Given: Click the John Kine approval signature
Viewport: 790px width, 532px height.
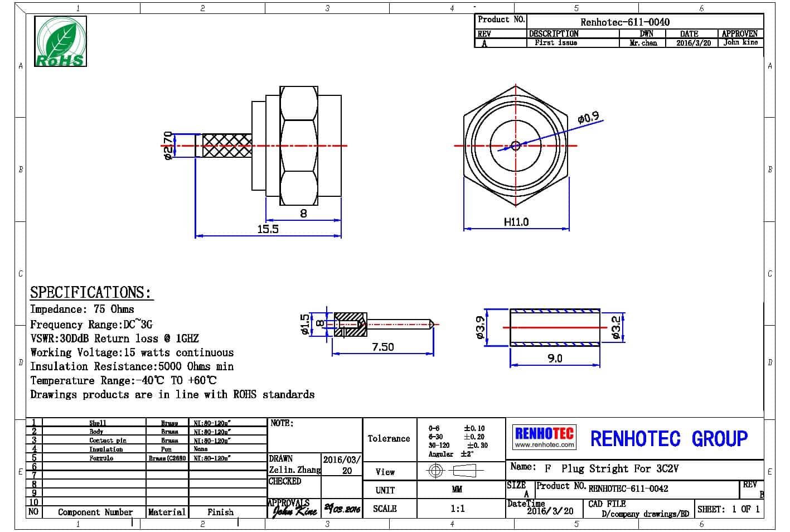Looking at the screenshot, I should pyautogui.click(x=294, y=510).
